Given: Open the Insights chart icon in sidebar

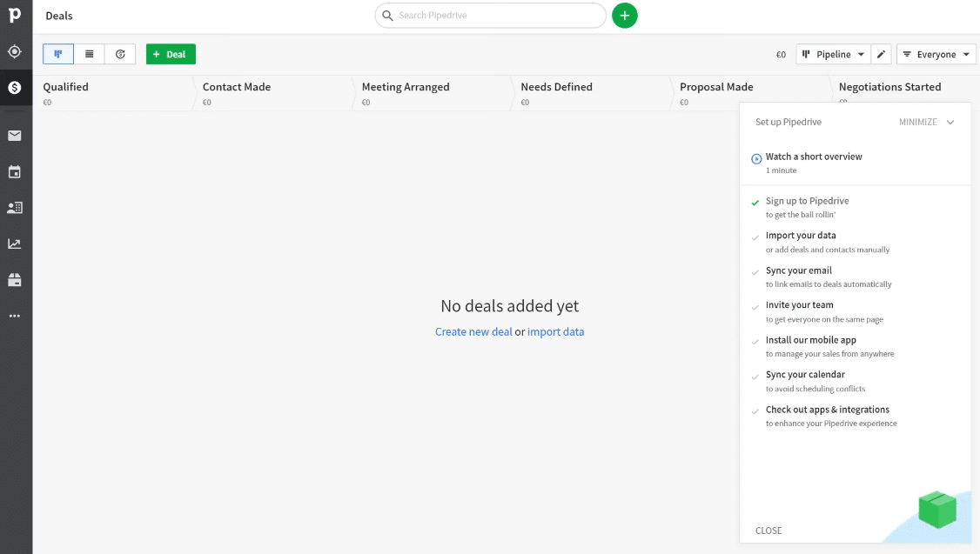Looking at the screenshot, I should coord(15,244).
